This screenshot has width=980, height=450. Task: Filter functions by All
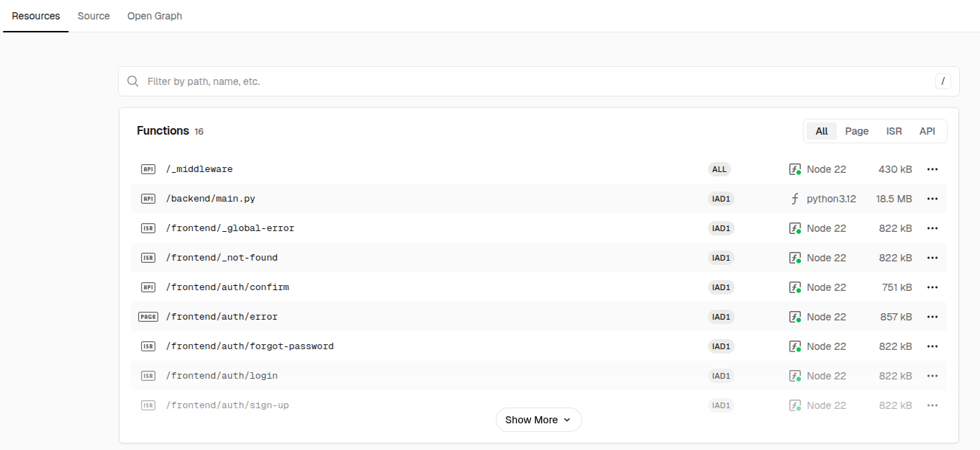pyautogui.click(x=822, y=131)
